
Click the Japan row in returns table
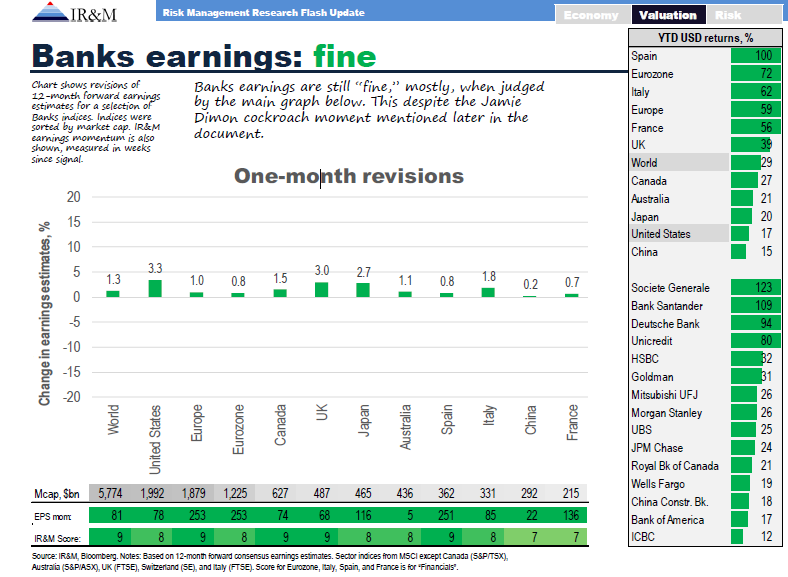click(705, 217)
